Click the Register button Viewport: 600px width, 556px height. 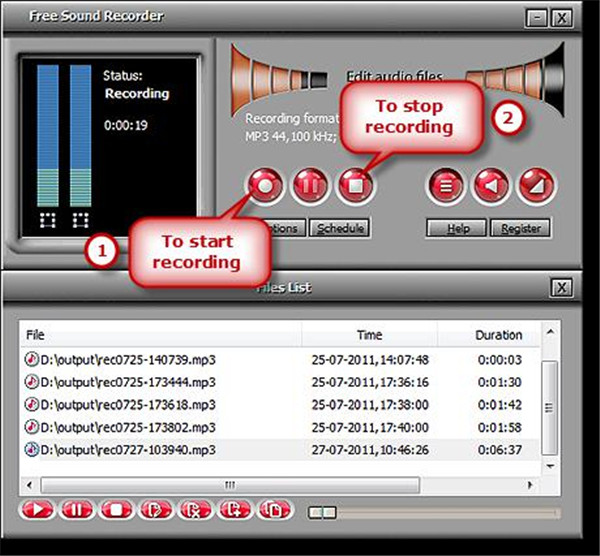click(x=520, y=228)
